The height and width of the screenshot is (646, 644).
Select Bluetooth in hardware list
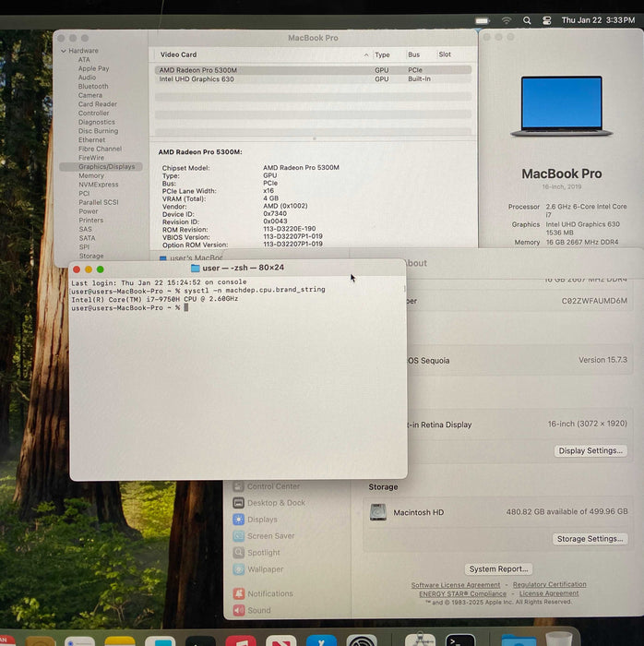tap(93, 86)
